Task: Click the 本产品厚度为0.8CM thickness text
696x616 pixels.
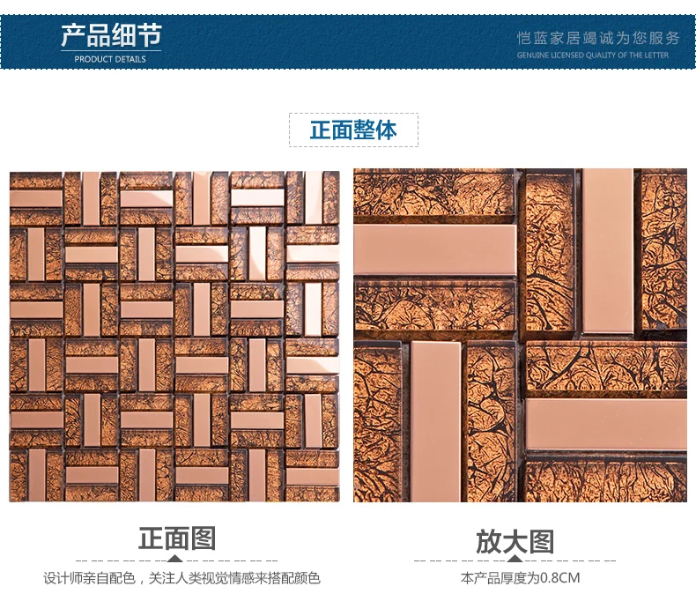Action: (520, 578)
